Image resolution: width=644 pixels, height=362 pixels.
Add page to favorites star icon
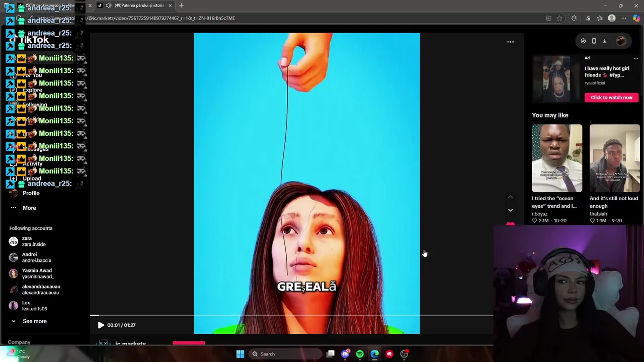pyautogui.click(x=559, y=18)
